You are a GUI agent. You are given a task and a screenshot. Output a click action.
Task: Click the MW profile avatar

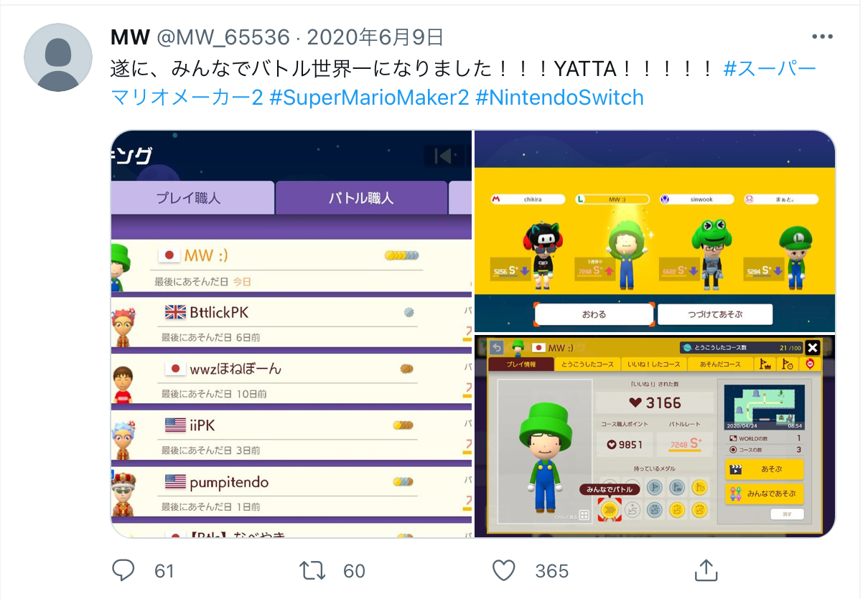58,57
